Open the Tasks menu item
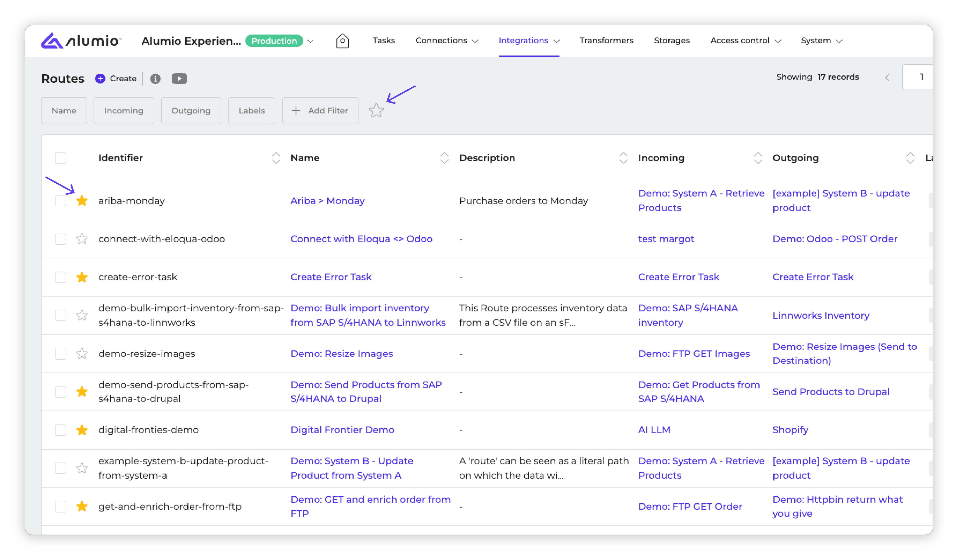This screenshot has height=560, width=958. (383, 41)
